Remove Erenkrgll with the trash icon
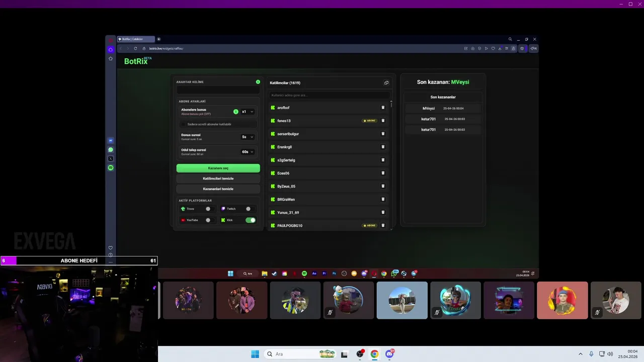644x362 pixels. (383, 147)
